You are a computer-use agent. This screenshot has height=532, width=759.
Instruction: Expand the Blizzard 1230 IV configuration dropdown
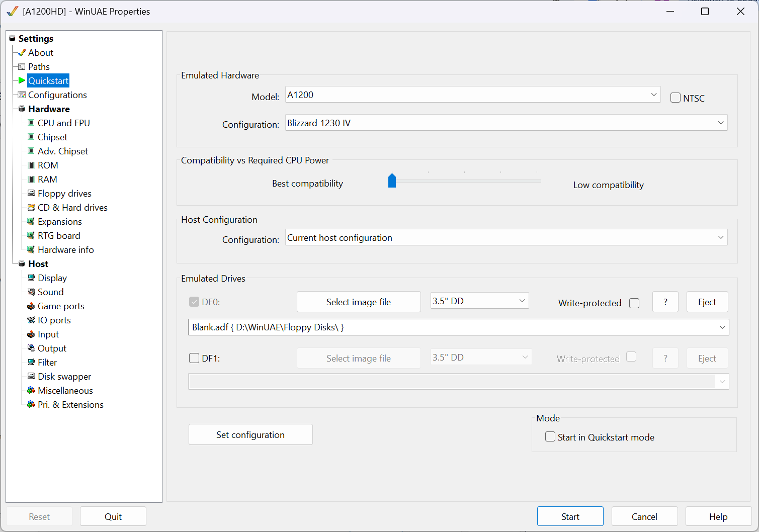[x=506, y=123]
